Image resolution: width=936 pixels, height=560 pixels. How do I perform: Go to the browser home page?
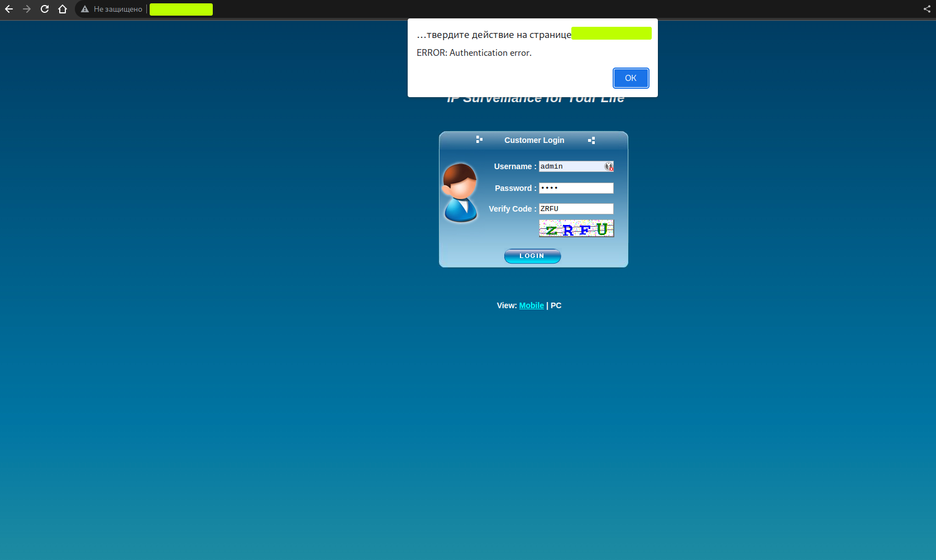[63, 9]
